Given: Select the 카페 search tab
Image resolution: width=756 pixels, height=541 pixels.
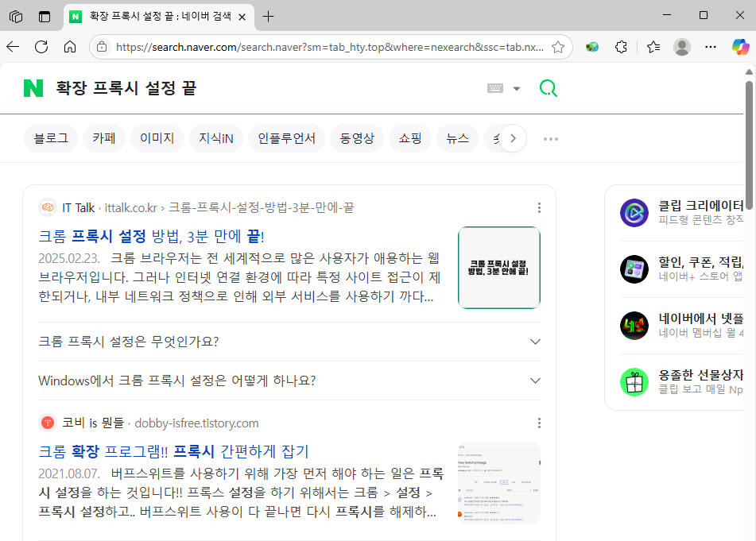Looking at the screenshot, I should coord(104,139).
